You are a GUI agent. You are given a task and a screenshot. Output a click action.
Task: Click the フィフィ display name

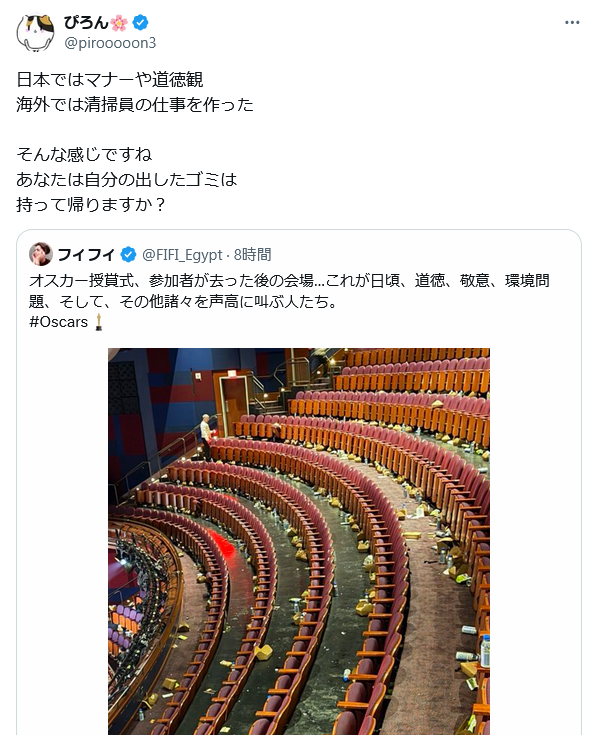pyautogui.click(x=87, y=255)
